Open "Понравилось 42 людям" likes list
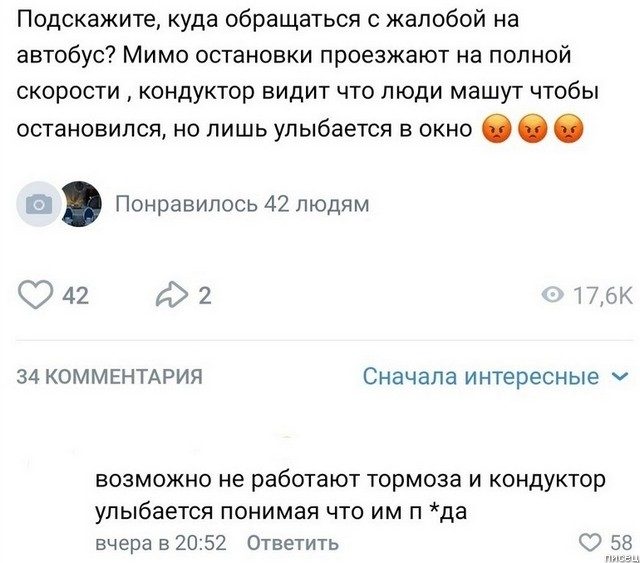640x563 pixels. pyautogui.click(x=242, y=205)
